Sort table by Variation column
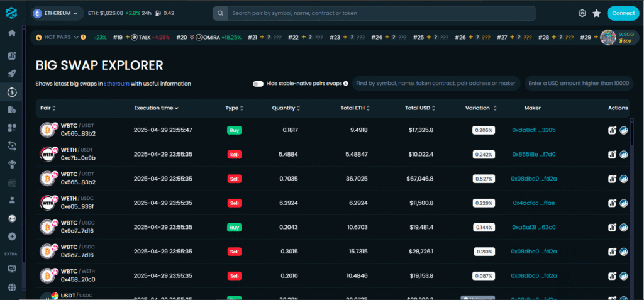Image resolution: width=644 pixels, height=300 pixels. click(x=481, y=108)
